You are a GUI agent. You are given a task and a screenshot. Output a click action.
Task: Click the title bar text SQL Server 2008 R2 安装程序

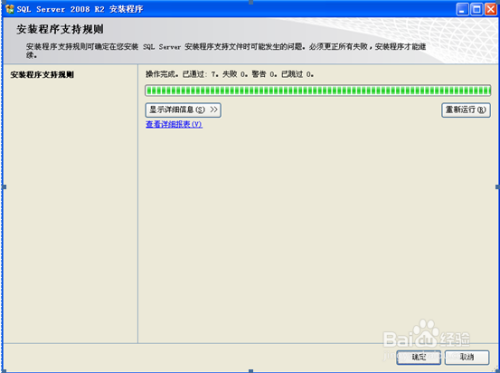pyautogui.click(x=80, y=9)
